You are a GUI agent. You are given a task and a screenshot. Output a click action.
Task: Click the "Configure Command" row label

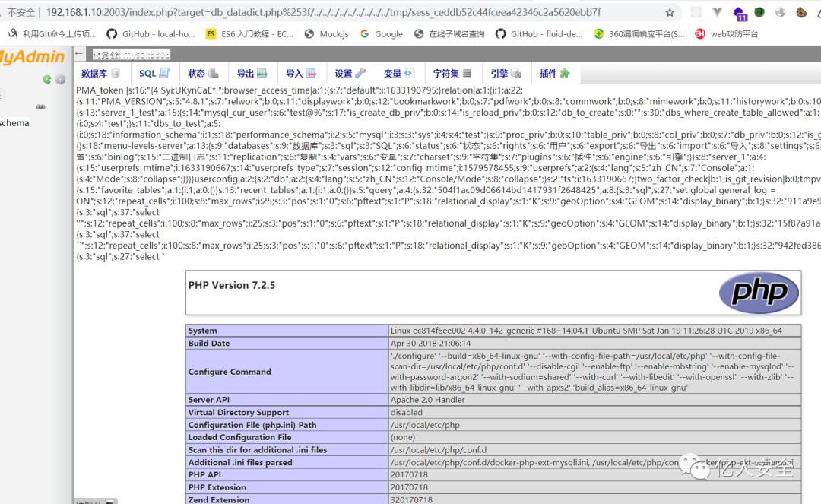click(x=230, y=372)
